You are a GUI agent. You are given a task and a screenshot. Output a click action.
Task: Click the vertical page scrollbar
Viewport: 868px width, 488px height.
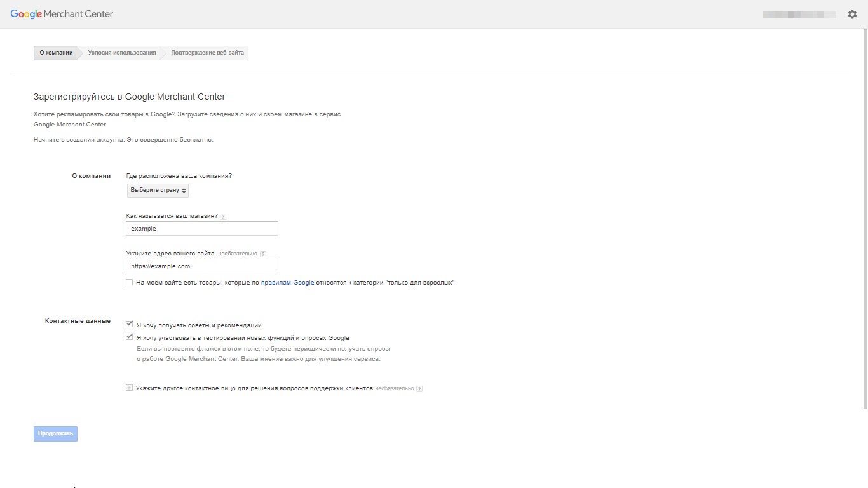pyautogui.click(x=865, y=219)
